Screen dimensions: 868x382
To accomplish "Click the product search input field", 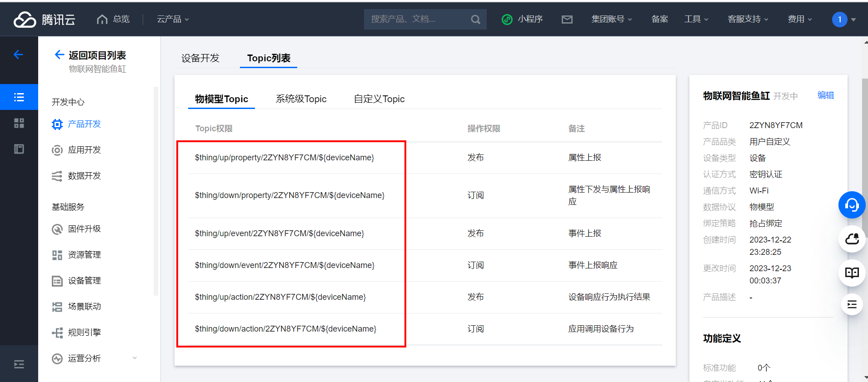I will pos(416,19).
